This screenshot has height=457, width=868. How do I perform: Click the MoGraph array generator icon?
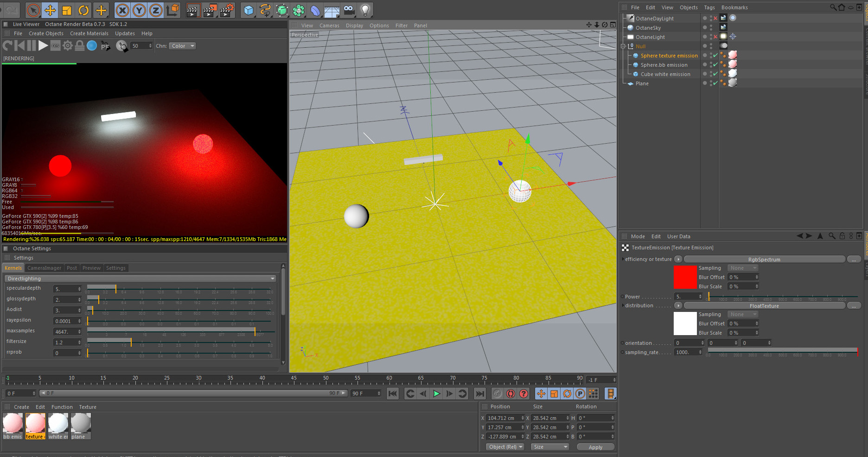(299, 10)
